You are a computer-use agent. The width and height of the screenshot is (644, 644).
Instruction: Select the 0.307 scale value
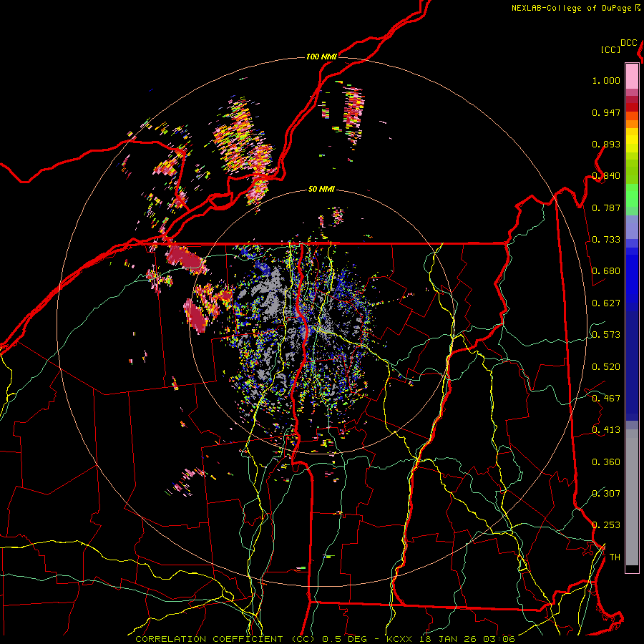[x=606, y=494]
